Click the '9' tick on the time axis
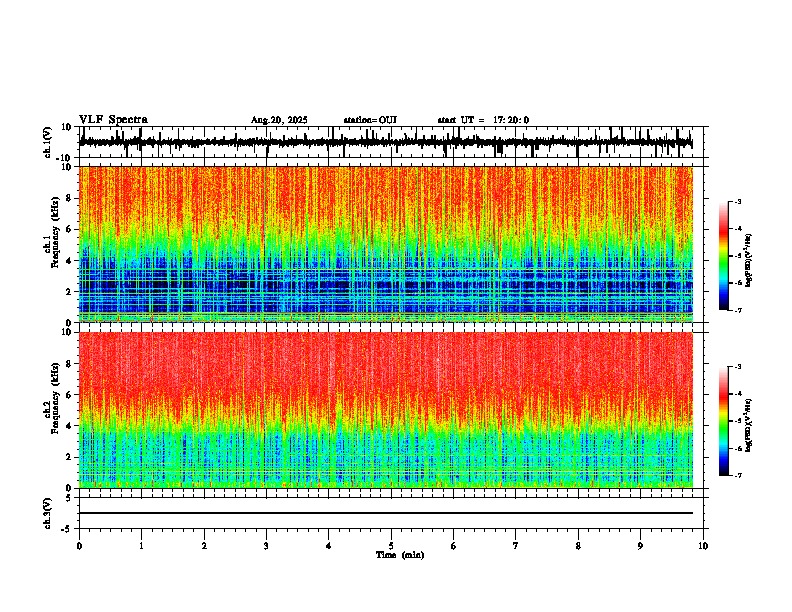The width and height of the screenshot is (792, 612). [x=640, y=546]
